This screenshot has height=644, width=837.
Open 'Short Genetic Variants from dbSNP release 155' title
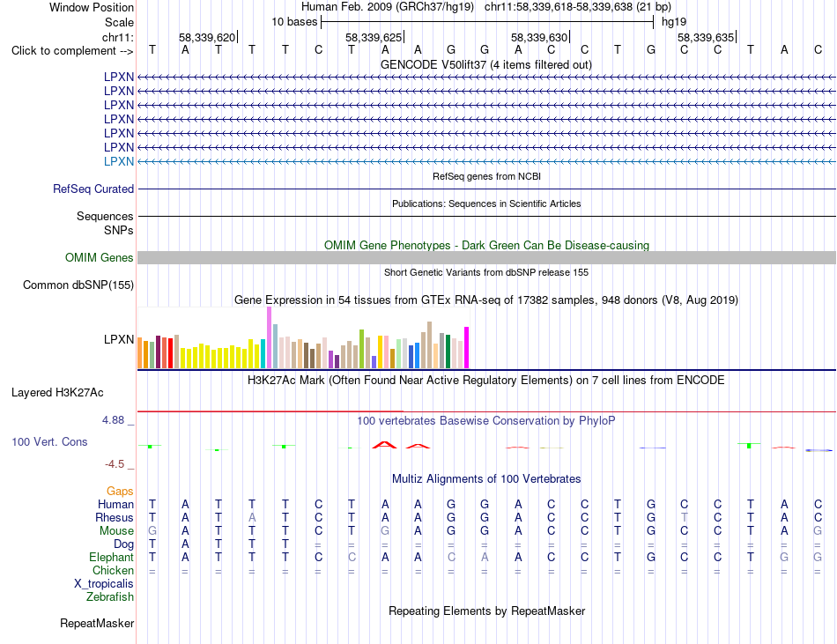click(486, 272)
